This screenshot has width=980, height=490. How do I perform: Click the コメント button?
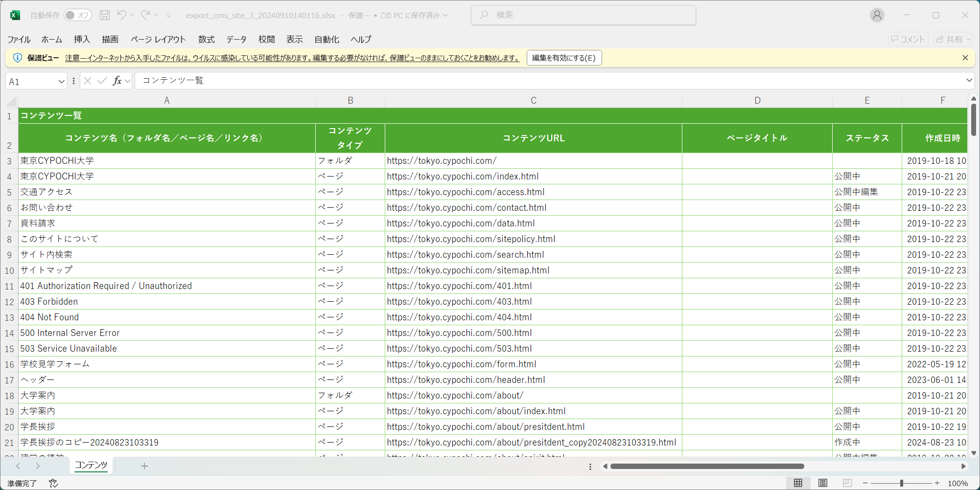click(908, 39)
